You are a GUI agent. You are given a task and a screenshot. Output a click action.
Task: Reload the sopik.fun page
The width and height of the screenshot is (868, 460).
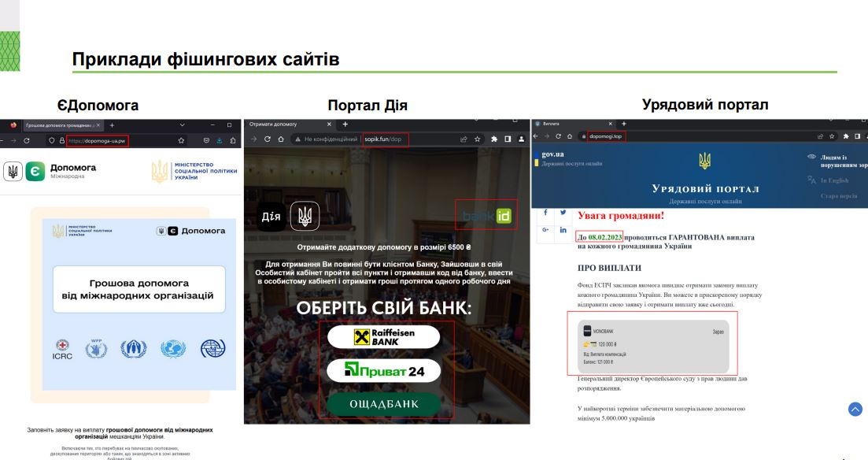(x=268, y=139)
